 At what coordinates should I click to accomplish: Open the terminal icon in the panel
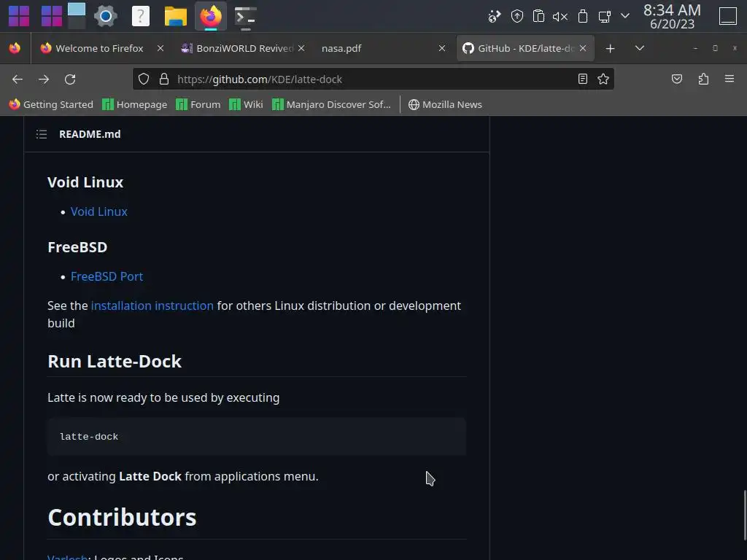pyautogui.click(x=246, y=16)
